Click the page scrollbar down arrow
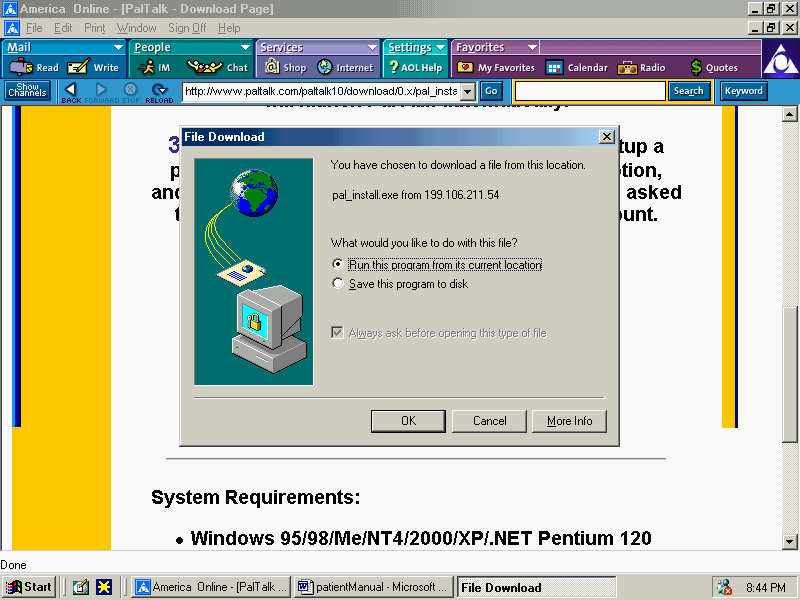Screen dimensions: 800x600 (790, 541)
